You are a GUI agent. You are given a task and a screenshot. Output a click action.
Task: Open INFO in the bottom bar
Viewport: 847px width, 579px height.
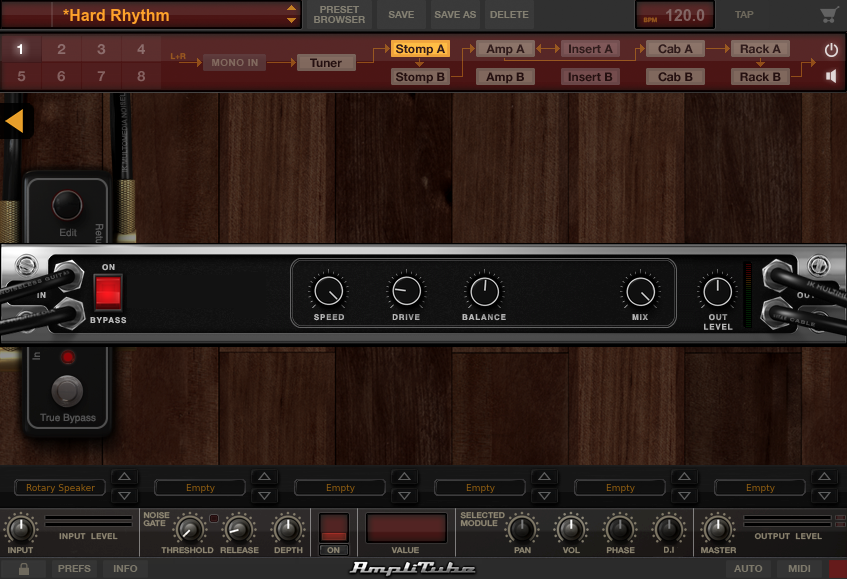125,569
